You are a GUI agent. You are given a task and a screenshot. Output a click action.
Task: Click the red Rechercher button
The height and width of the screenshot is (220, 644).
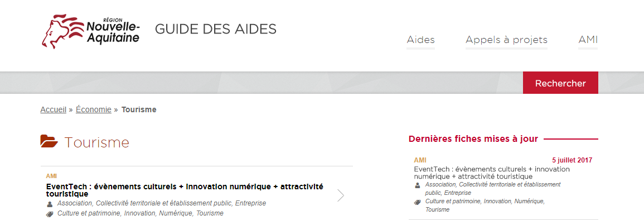pos(560,83)
